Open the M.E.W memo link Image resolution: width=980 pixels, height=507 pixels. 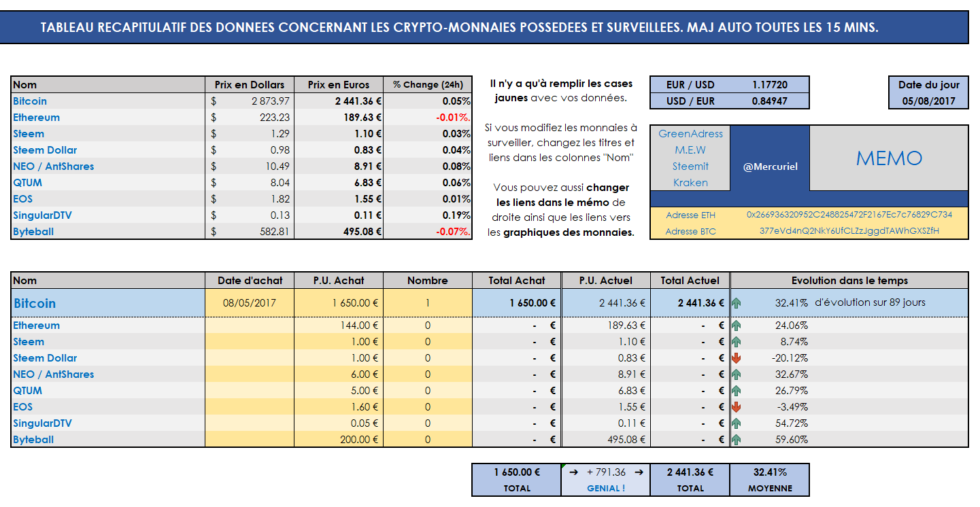690,150
